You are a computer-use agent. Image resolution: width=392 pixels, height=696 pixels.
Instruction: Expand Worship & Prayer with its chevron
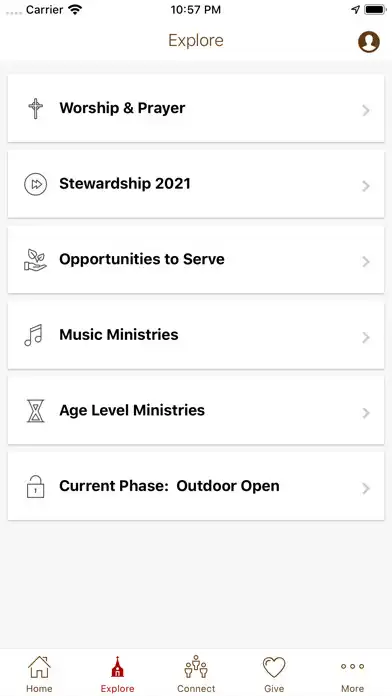click(366, 110)
